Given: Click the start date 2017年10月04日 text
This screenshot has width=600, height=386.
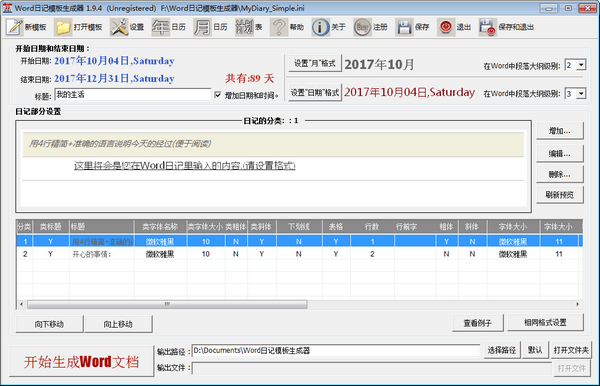Looking at the screenshot, I should click(114, 61).
